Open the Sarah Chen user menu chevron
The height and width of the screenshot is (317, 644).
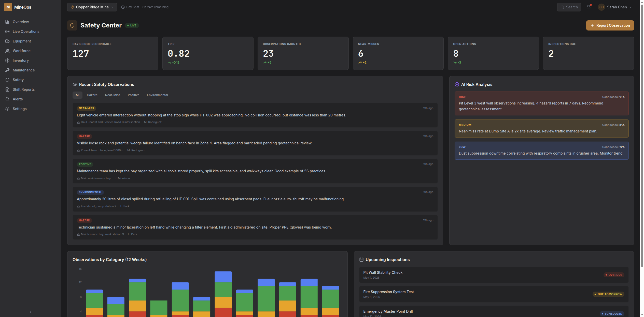pos(631,7)
